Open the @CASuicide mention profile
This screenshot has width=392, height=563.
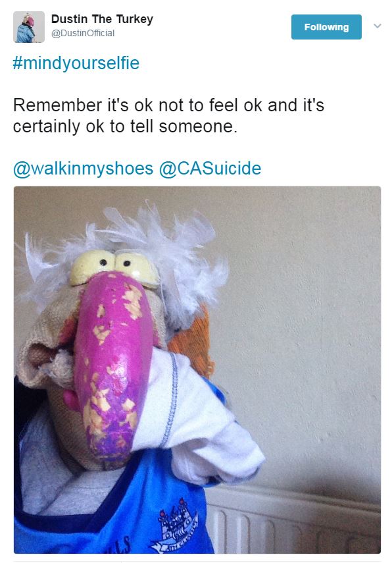point(210,169)
